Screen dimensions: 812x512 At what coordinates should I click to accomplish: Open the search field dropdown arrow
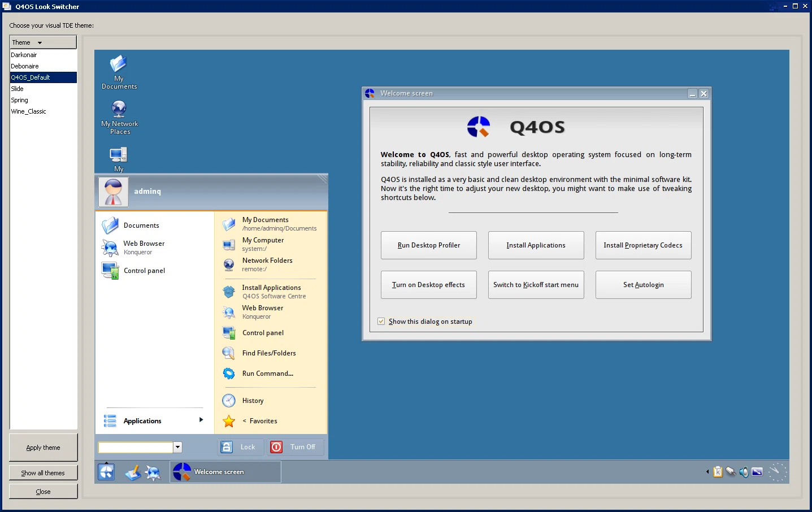coord(177,447)
